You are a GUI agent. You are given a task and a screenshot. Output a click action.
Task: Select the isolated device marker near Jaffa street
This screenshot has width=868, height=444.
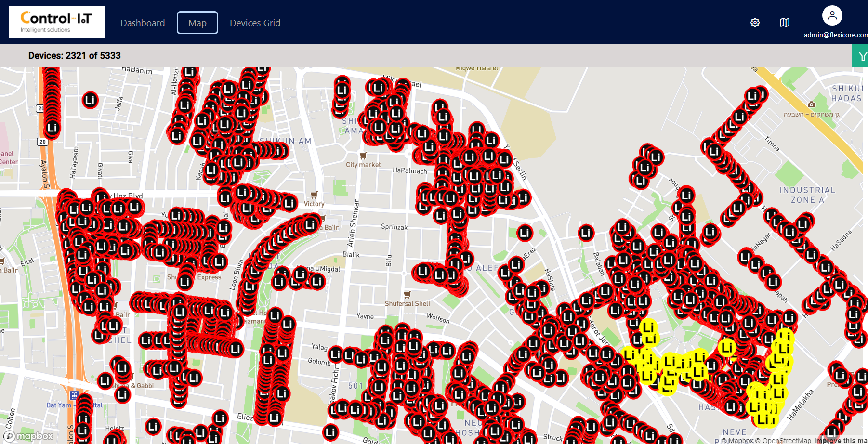[90, 100]
